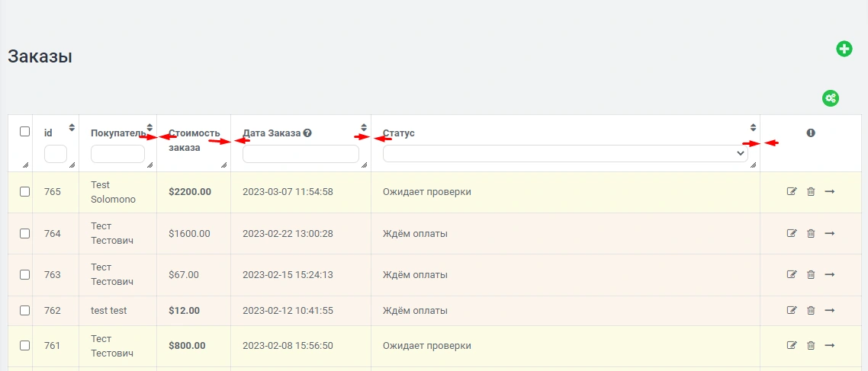
Task: Delete order 764 with trash icon
Action: pos(811,233)
